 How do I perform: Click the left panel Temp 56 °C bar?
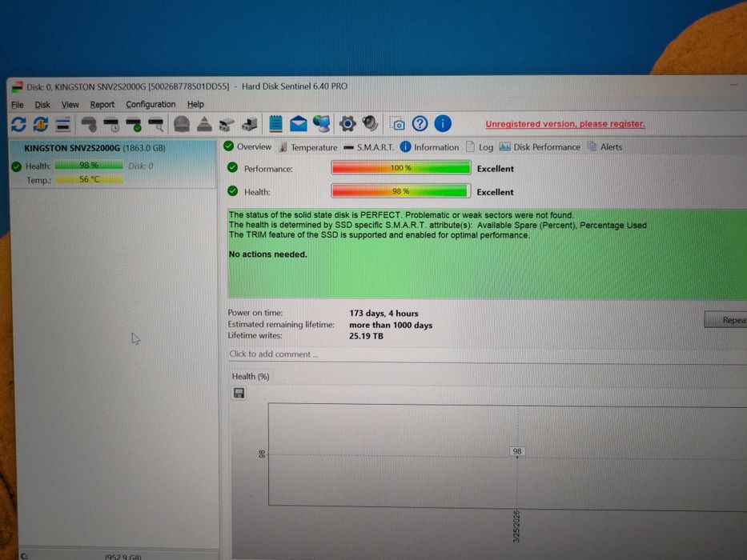click(x=89, y=179)
